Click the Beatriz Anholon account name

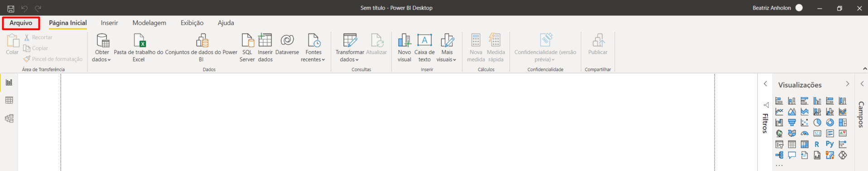[772, 8]
